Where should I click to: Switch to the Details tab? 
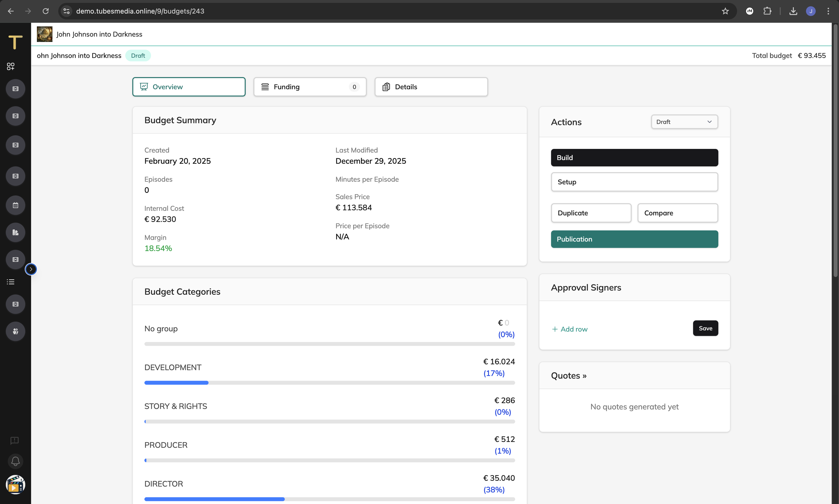tap(431, 87)
